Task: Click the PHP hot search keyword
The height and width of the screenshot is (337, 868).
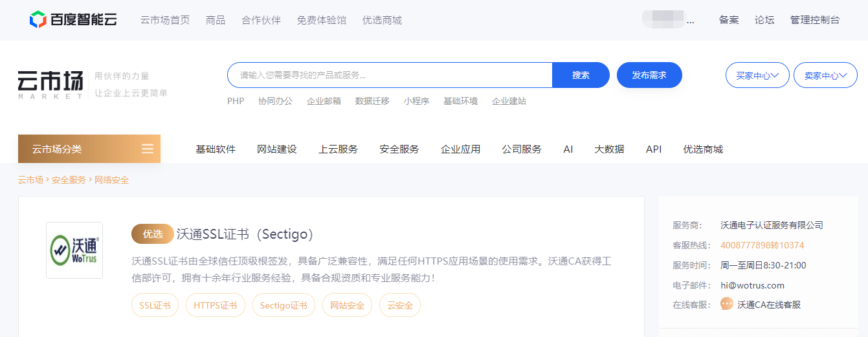Action: 236,101
